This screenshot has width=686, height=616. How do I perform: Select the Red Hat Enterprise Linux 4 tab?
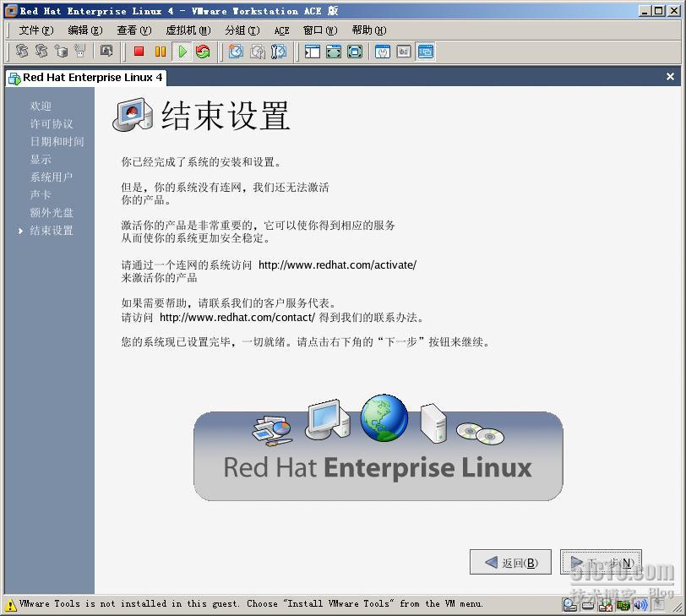click(x=86, y=78)
